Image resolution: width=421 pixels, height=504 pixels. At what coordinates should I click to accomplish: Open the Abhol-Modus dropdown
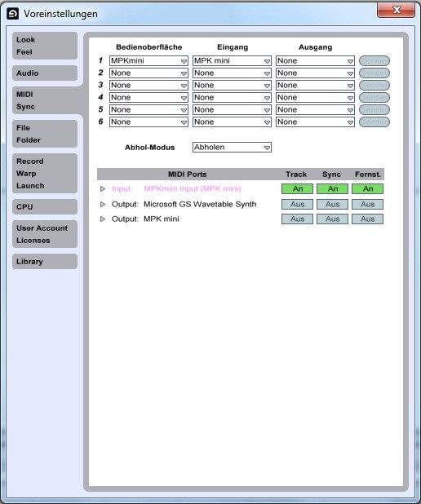[232, 148]
